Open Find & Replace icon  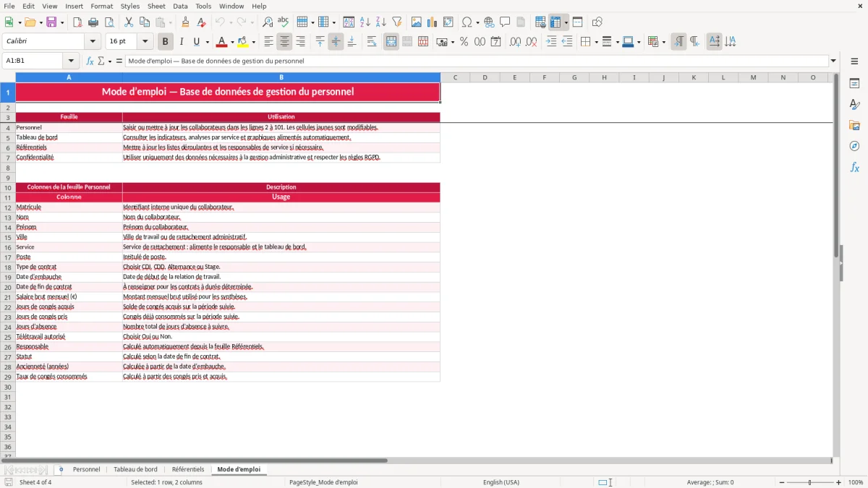[268, 22]
